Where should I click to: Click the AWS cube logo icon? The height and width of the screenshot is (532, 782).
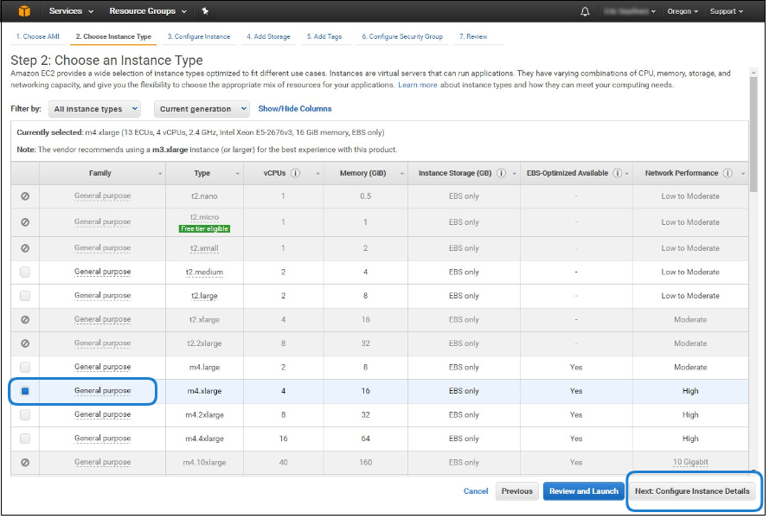[25, 11]
